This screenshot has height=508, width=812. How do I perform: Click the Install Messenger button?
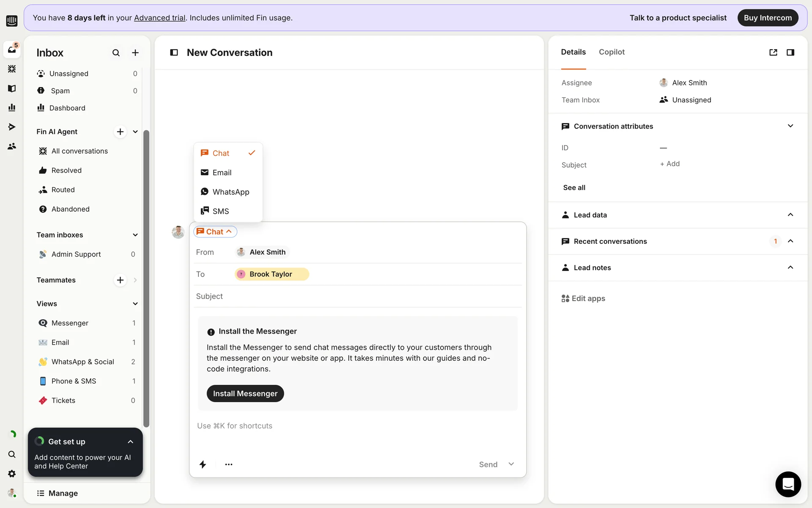pyautogui.click(x=245, y=393)
